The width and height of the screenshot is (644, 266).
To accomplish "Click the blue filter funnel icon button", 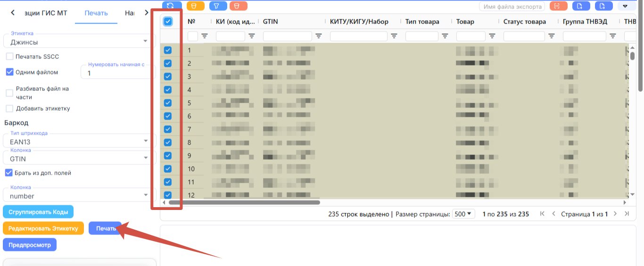I will pyautogui.click(x=217, y=6).
